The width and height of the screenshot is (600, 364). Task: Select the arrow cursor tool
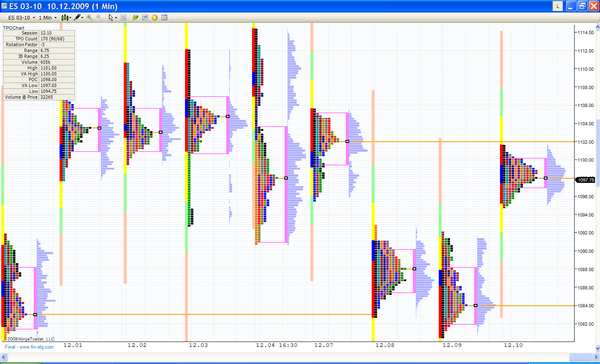point(110,17)
